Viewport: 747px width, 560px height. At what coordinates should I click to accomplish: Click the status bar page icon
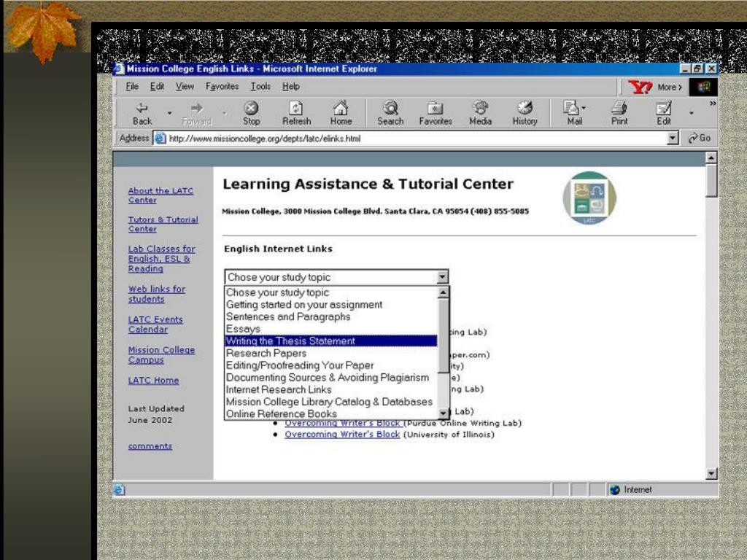point(119,489)
